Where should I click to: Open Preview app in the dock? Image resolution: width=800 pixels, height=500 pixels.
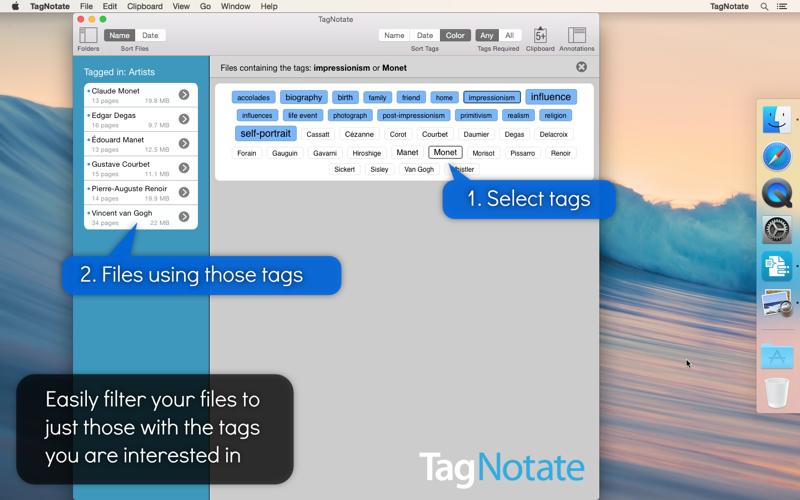tap(777, 303)
